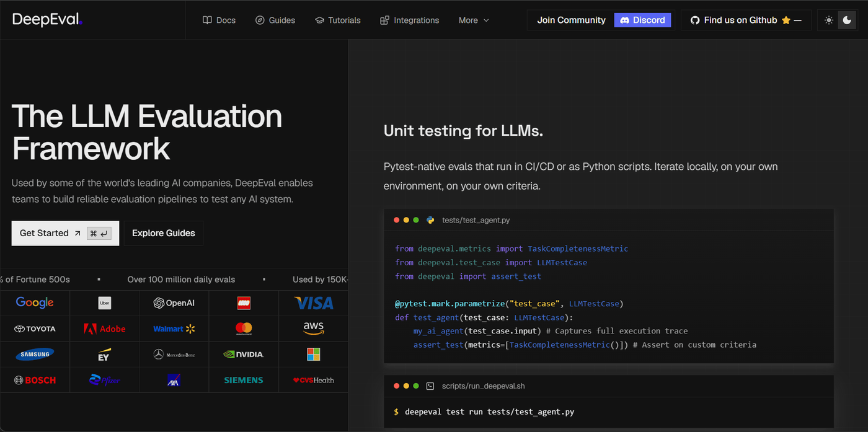The width and height of the screenshot is (868, 432).
Task: Click the Get Started button
Action: pos(65,233)
